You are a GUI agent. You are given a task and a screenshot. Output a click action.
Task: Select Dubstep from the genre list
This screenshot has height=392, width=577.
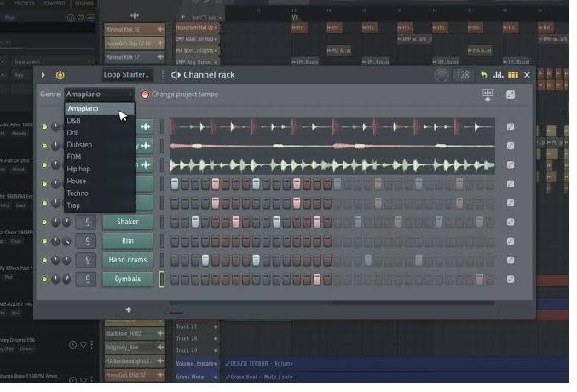(100, 145)
